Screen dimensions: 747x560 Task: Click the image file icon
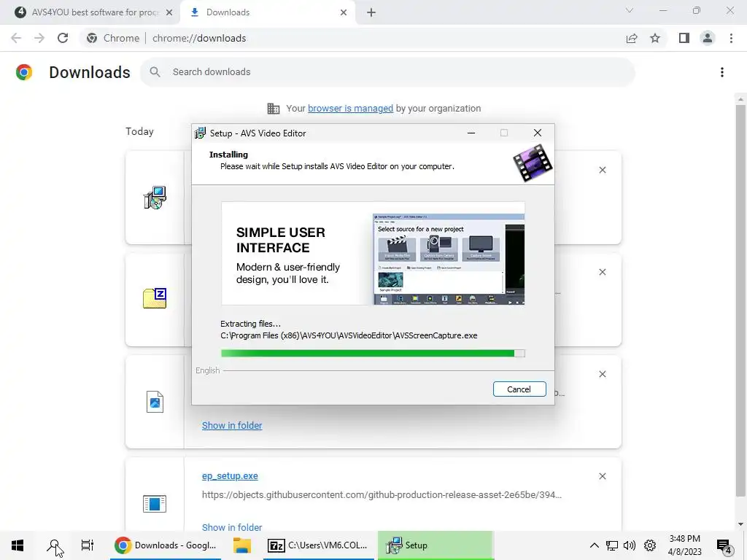pos(155,402)
